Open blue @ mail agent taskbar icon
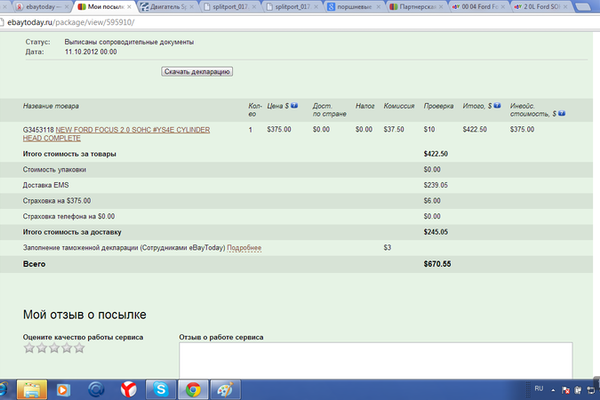This screenshot has width=600, height=400. tap(96, 390)
